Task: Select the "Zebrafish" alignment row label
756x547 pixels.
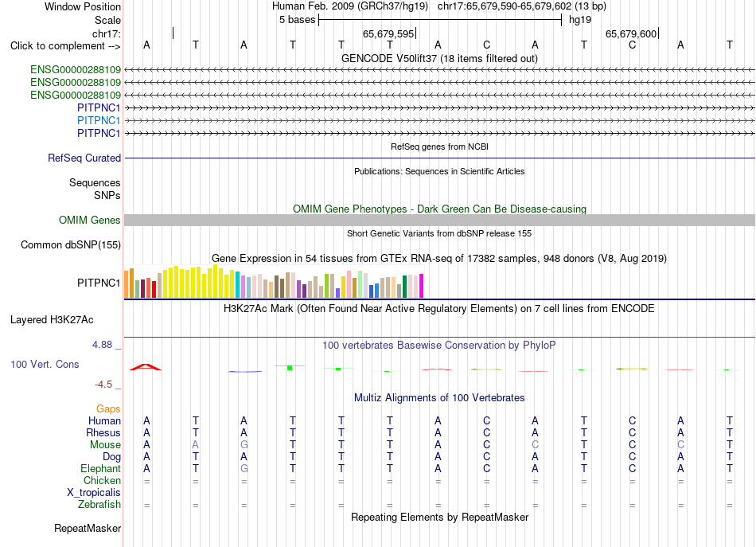Action: tap(99, 504)
